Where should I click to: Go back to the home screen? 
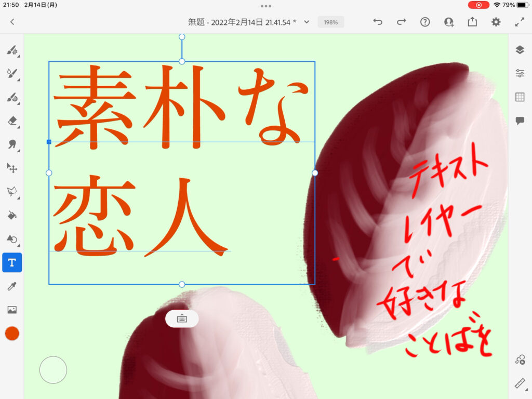click(12, 22)
